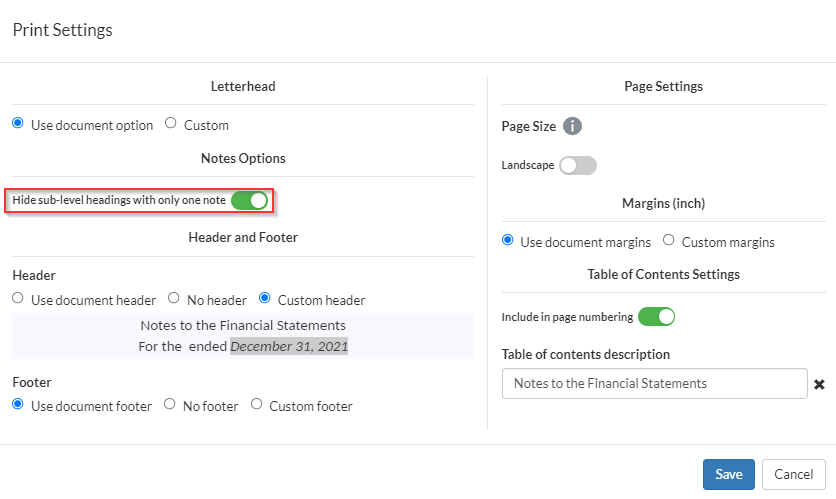Select No footer radio button
Image resolution: width=836 pixels, height=499 pixels.
pyautogui.click(x=170, y=405)
